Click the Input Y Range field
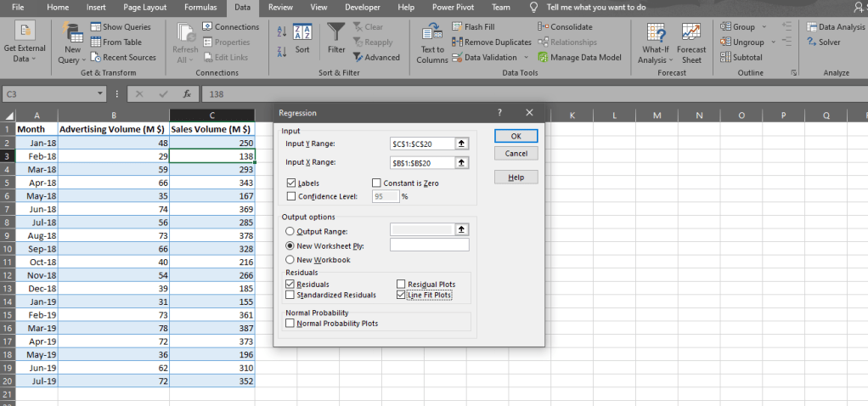This screenshot has height=406, width=868. [x=422, y=144]
